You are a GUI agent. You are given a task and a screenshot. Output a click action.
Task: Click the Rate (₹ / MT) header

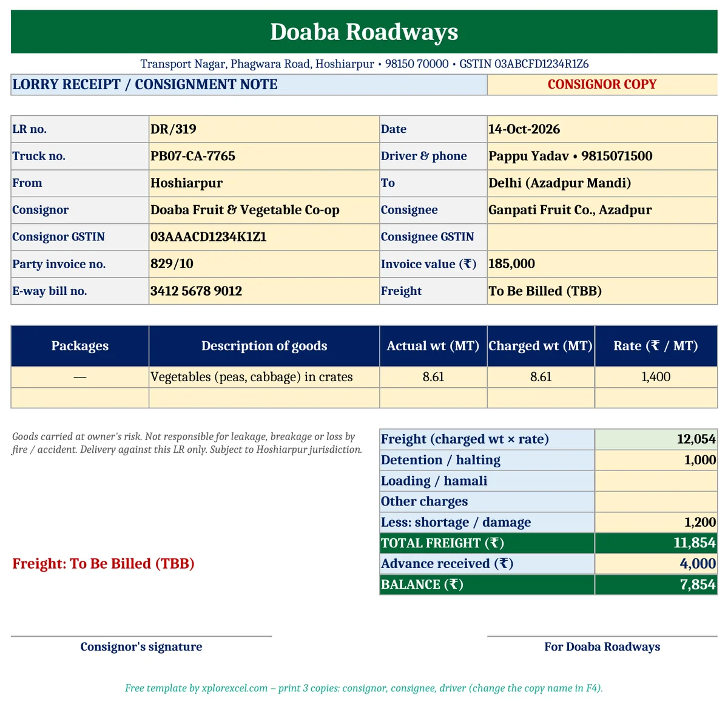tap(656, 346)
